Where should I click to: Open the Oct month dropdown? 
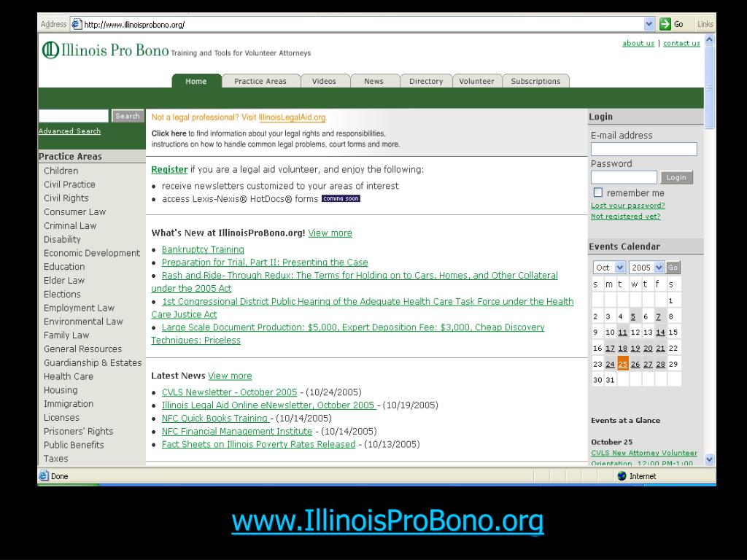coord(619,268)
